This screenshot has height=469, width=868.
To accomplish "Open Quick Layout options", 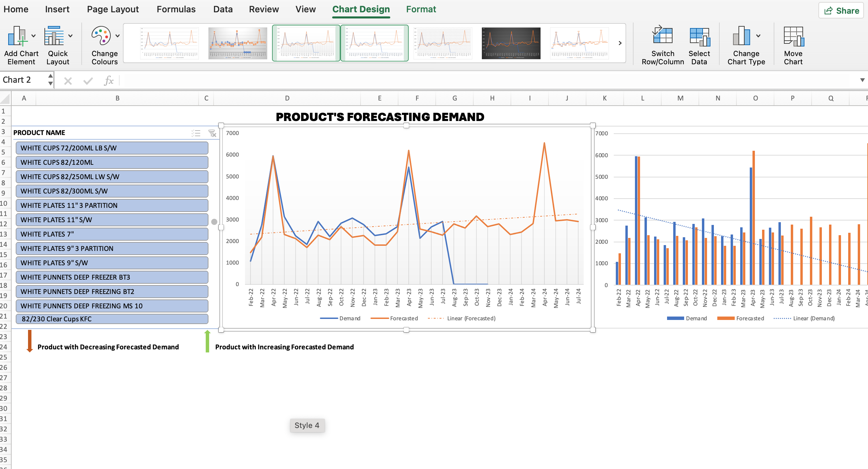I will (x=57, y=44).
